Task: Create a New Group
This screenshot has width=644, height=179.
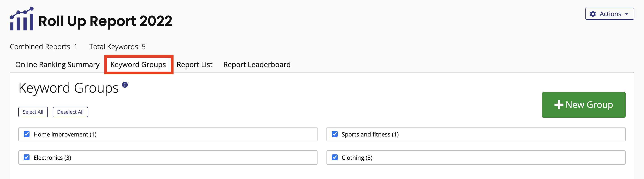Action: (x=583, y=105)
